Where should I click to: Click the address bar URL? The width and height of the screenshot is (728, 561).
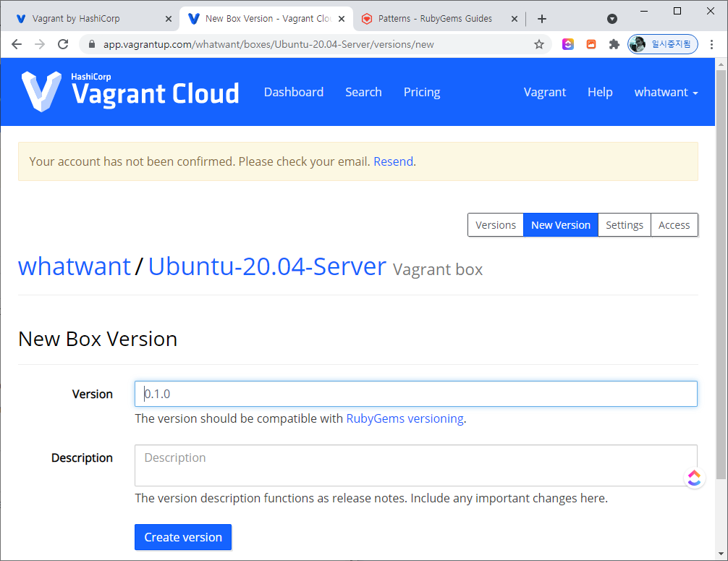268,44
